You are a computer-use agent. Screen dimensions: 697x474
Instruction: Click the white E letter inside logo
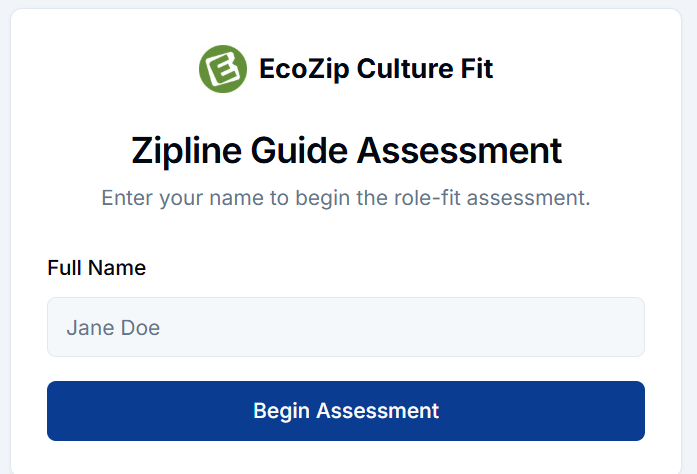(223, 69)
